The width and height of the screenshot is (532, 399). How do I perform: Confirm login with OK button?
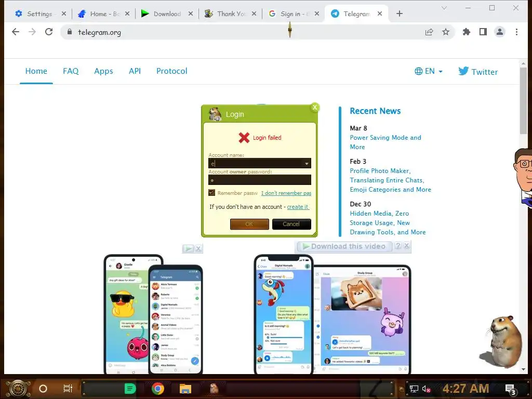pyautogui.click(x=249, y=224)
